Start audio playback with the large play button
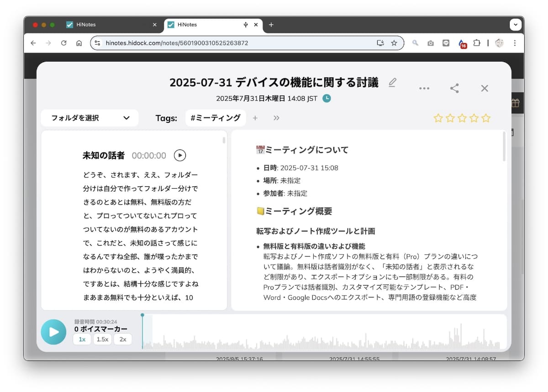This screenshot has height=392, width=548. (53, 332)
